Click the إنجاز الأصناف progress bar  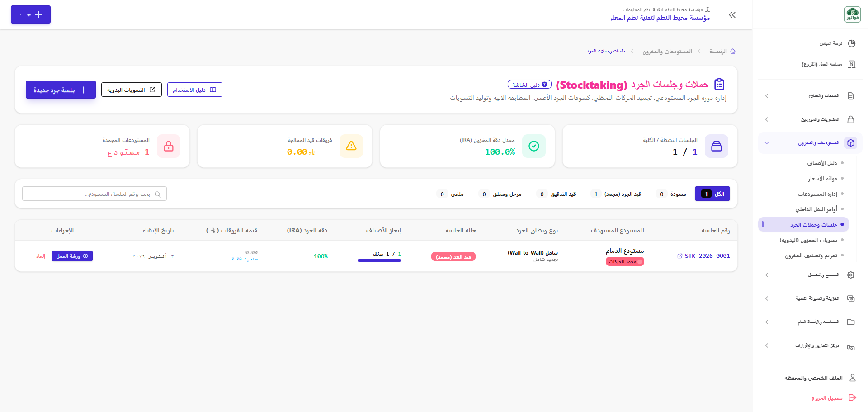click(379, 260)
